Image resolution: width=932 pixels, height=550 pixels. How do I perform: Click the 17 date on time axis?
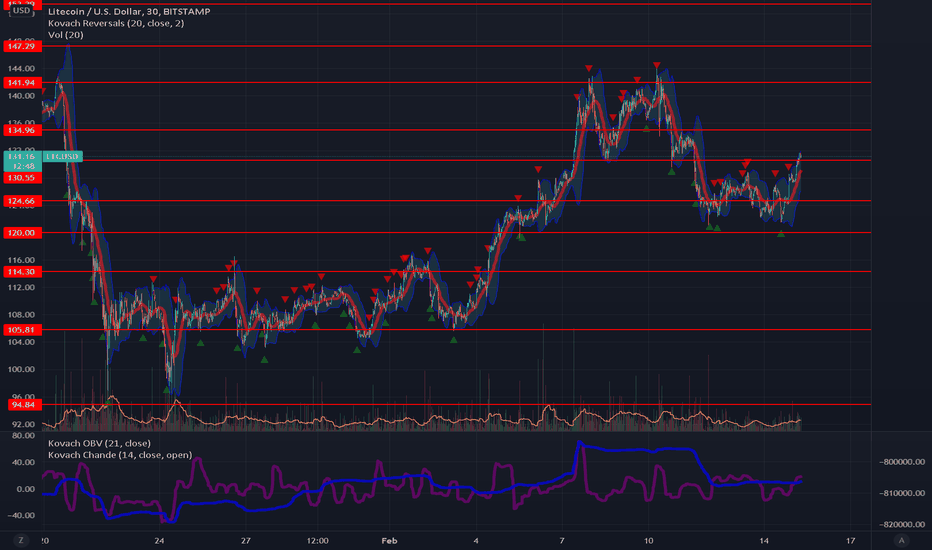click(x=851, y=540)
